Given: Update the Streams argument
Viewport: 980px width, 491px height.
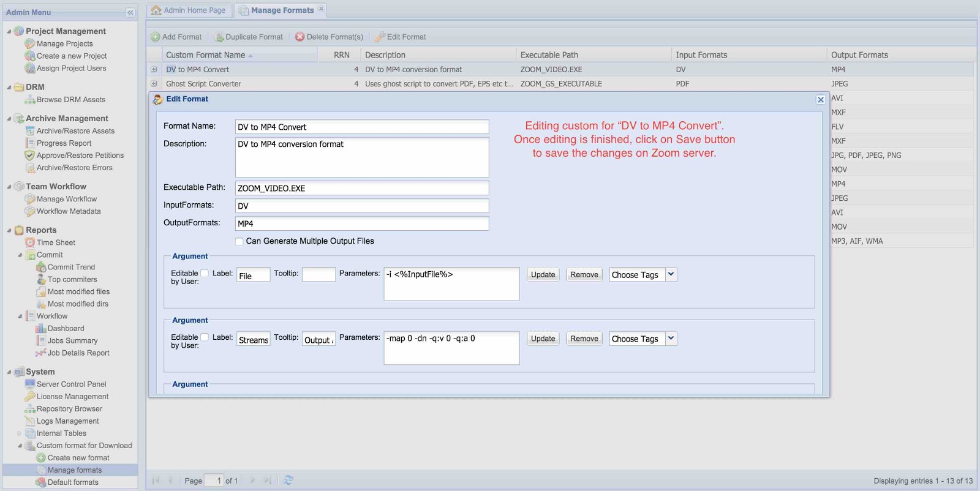Looking at the screenshot, I should [543, 338].
